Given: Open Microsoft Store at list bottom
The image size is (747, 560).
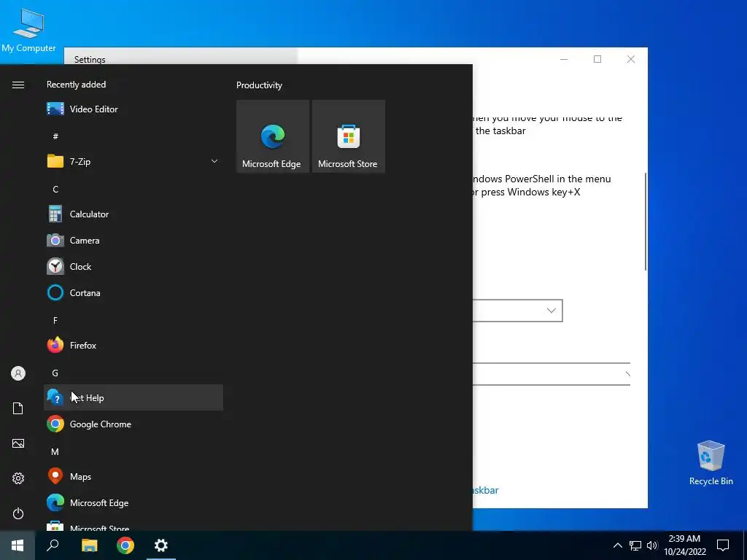Looking at the screenshot, I should click(133, 525).
